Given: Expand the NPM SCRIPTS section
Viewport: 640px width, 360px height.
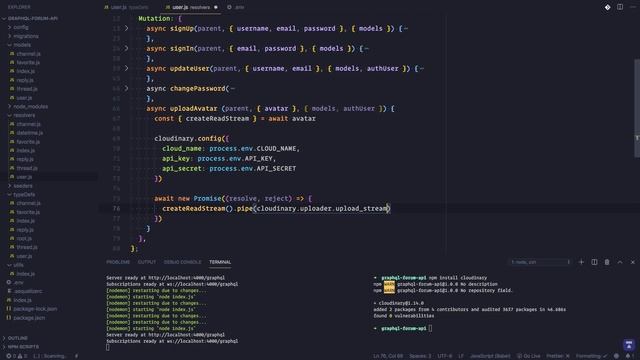Looking at the screenshot, I should tap(22, 347).
